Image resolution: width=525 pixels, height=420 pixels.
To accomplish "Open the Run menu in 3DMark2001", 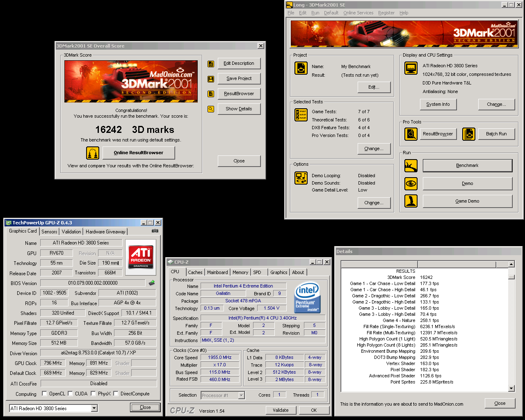I will pos(315,13).
